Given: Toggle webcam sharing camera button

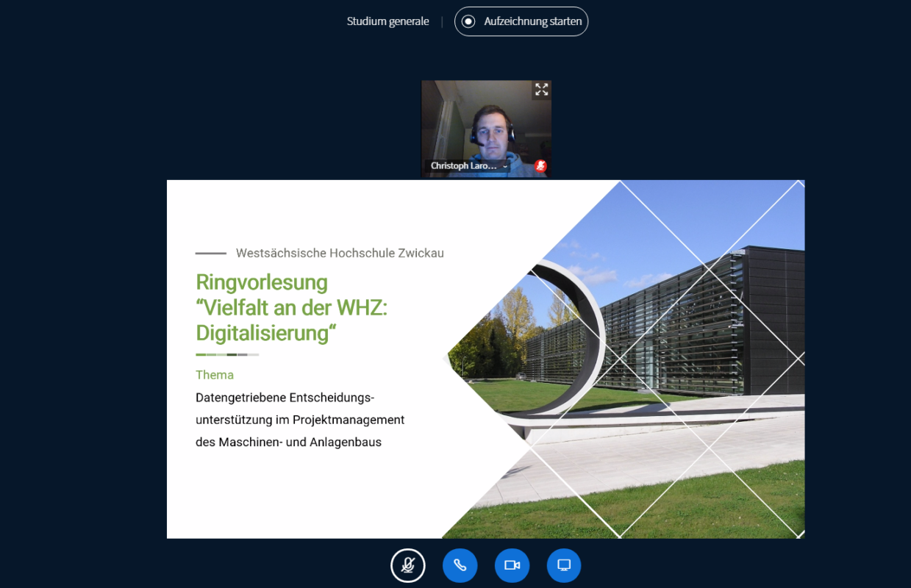Looking at the screenshot, I should point(512,565).
